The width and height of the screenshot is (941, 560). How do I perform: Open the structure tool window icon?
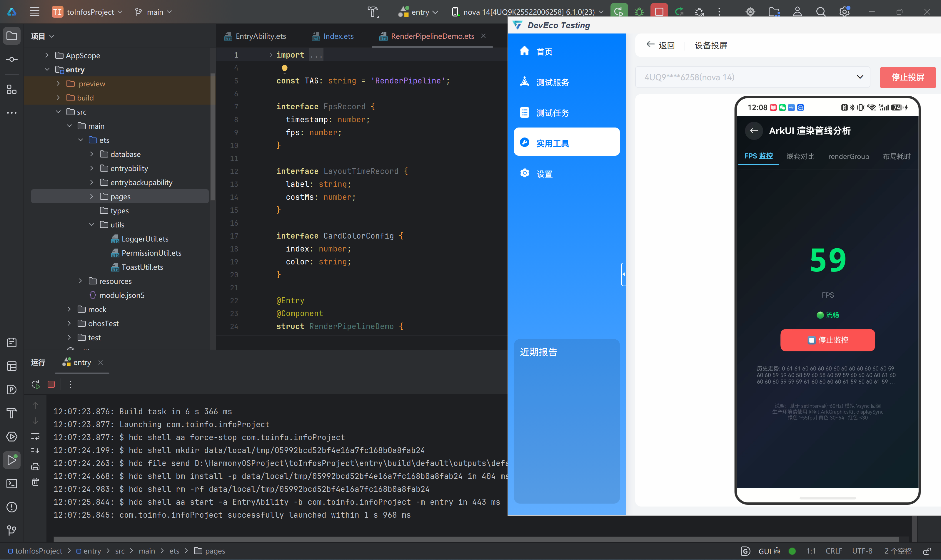pyautogui.click(x=12, y=89)
